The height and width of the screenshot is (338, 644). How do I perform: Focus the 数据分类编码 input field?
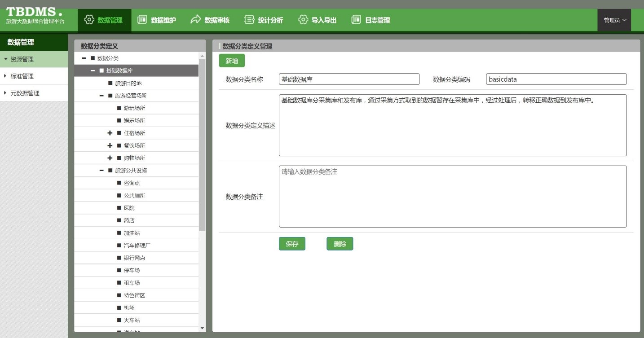click(x=556, y=79)
